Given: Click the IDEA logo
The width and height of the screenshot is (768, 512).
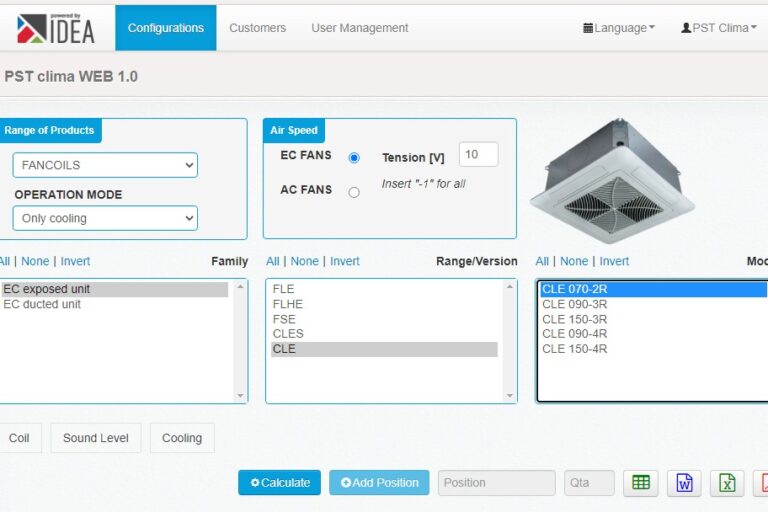Looking at the screenshot, I should coord(56,28).
